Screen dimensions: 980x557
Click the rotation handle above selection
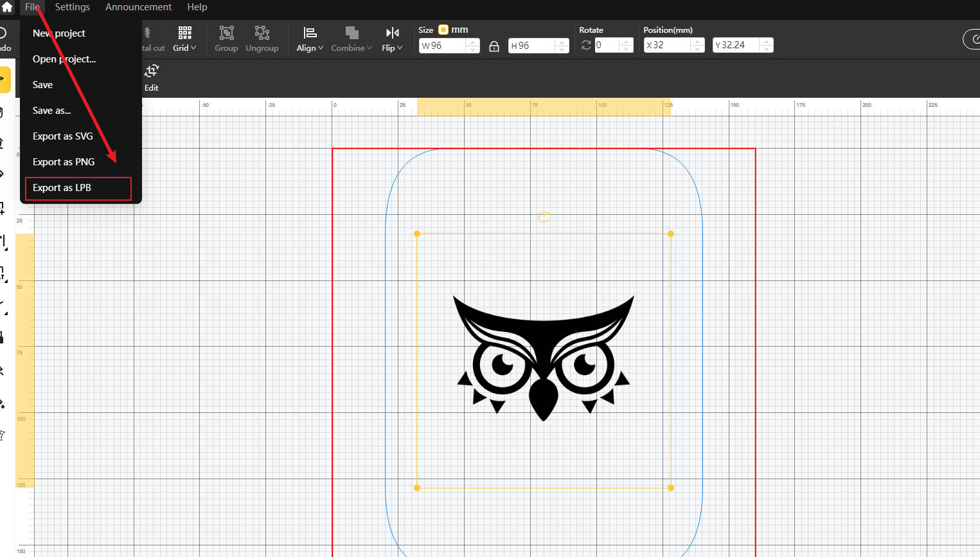(x=544, y=217)
